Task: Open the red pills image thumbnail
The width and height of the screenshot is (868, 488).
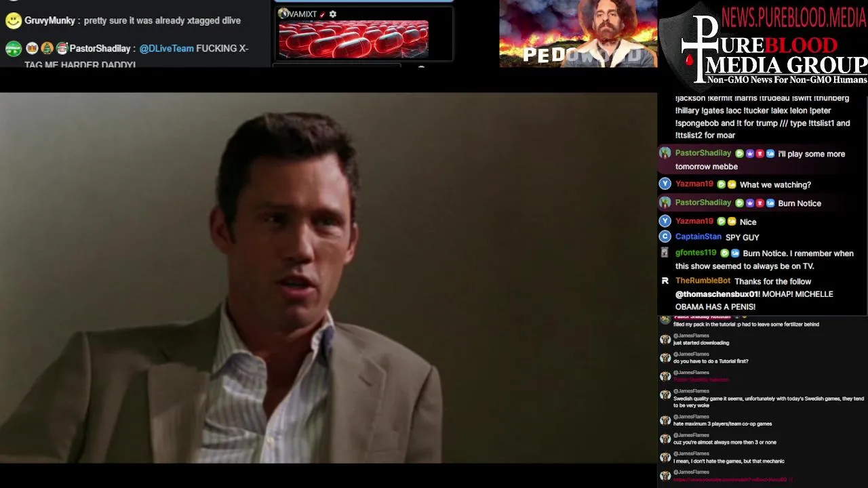Action: [x=353, y=39]
